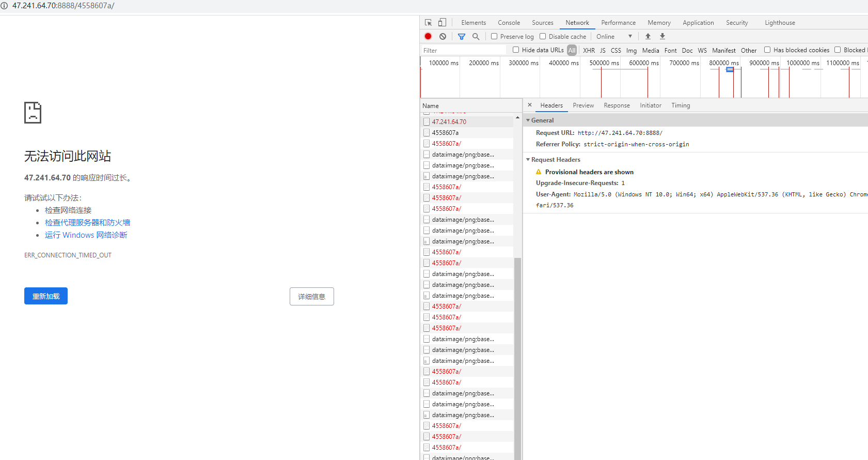Select the 4558607a request row
The height and width of the screenshot is (460, 868).
pos(467,133)
